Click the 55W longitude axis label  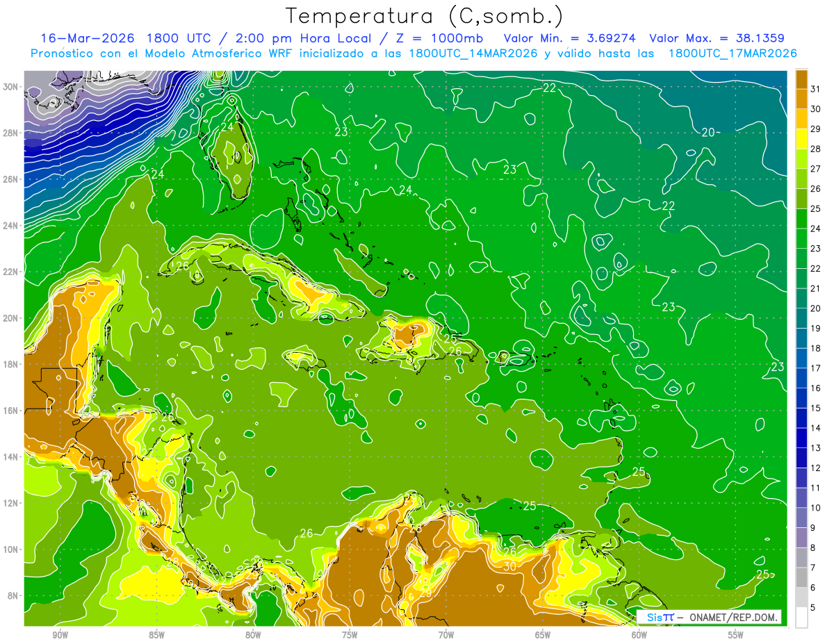tap(736, 635)
